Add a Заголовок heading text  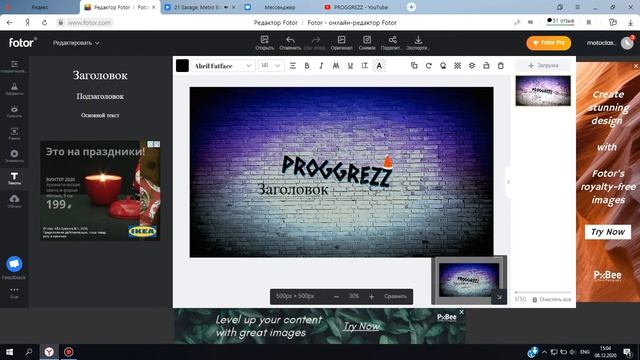[x=100, y=75]
